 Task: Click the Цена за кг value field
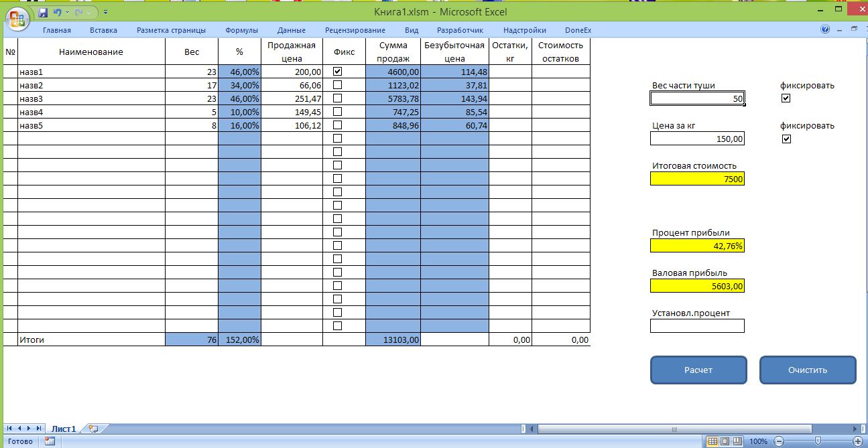[698, 139]
